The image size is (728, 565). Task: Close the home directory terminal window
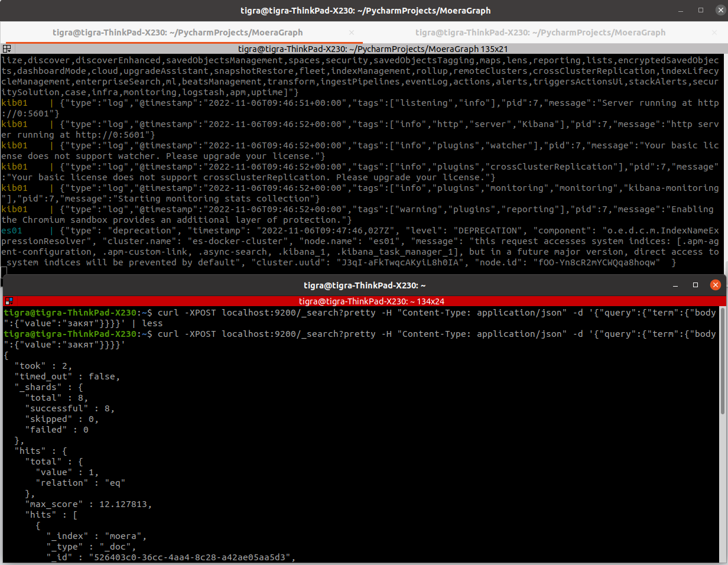[x=715, y=285]
